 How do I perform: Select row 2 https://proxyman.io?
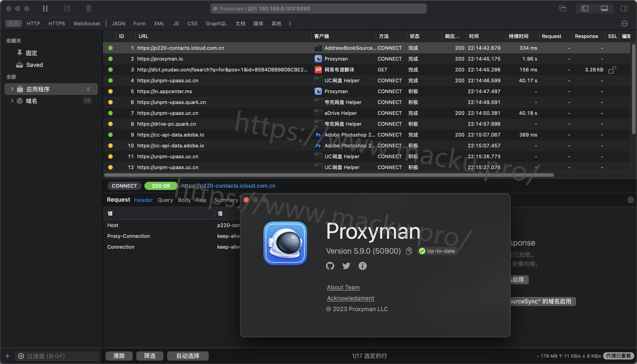pyautogui.click(x=366, y=59)
